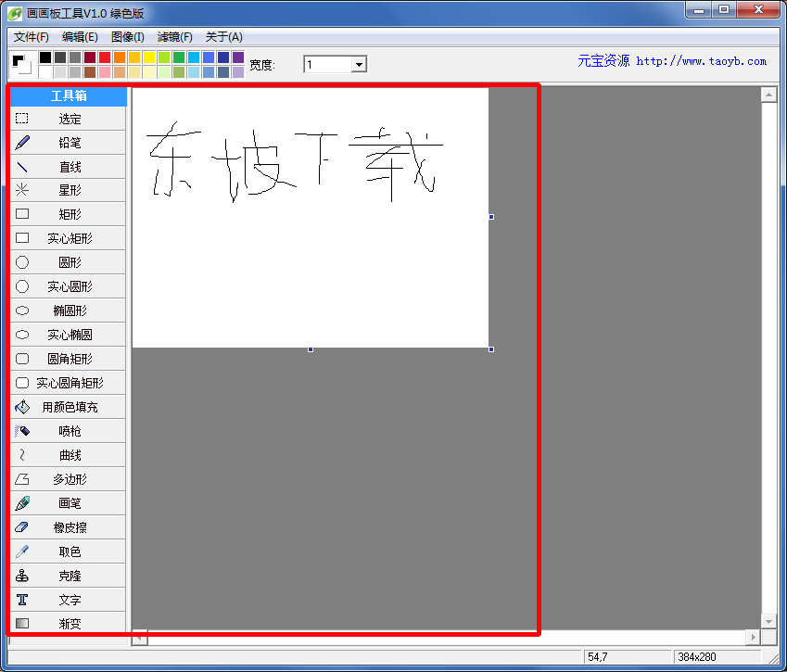Viewport: 787px width, 672px height.
Task: Select the 星形 star tool
Action: point(68,190)
